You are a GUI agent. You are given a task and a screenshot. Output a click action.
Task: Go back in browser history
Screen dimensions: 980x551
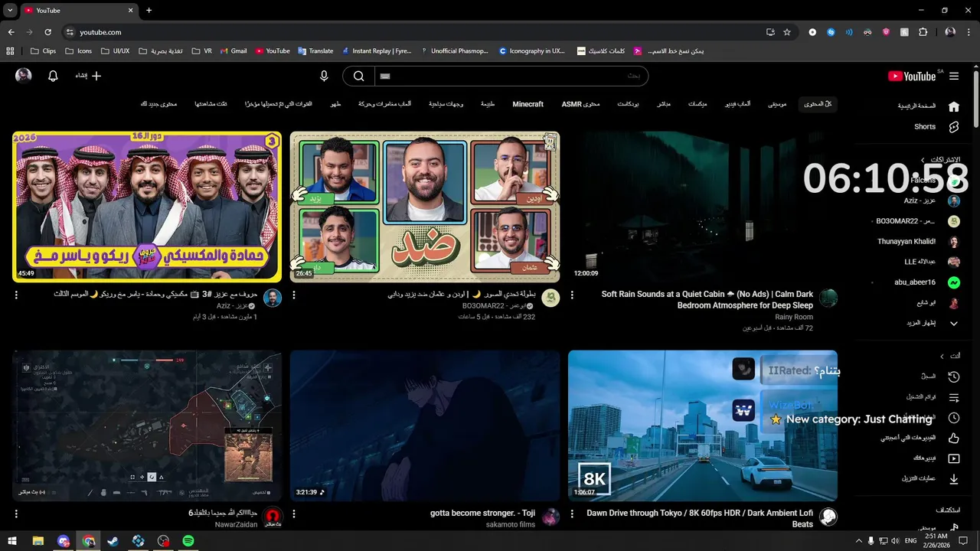pos(11,32)
